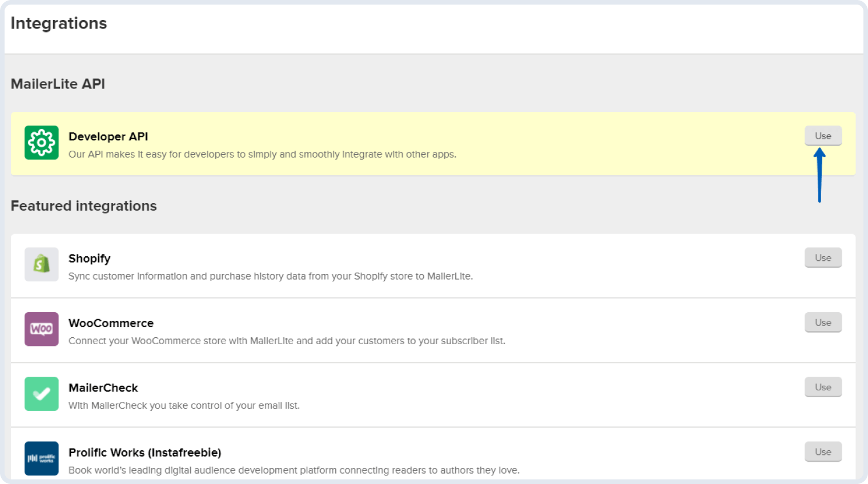Screen dimensions: 868x484
Task: Click the MailerLite API section header
Action: 57,84
